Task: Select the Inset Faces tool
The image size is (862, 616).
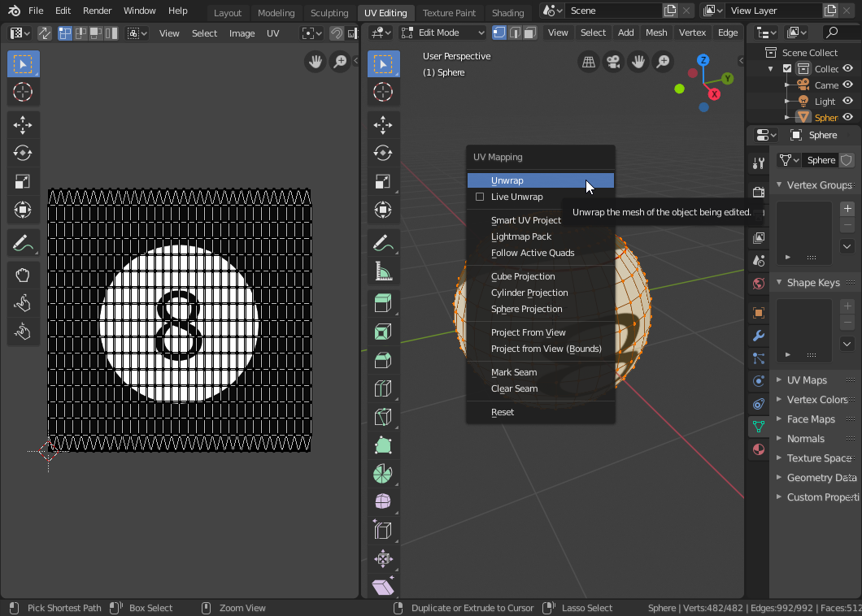Action: [x=383, y=332]
